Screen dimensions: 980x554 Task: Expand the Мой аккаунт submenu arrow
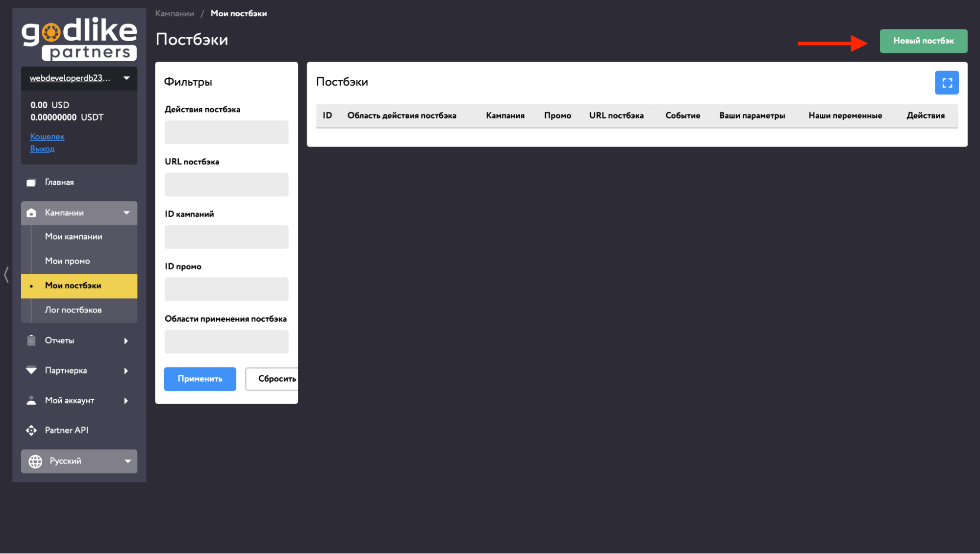[126, 401]
